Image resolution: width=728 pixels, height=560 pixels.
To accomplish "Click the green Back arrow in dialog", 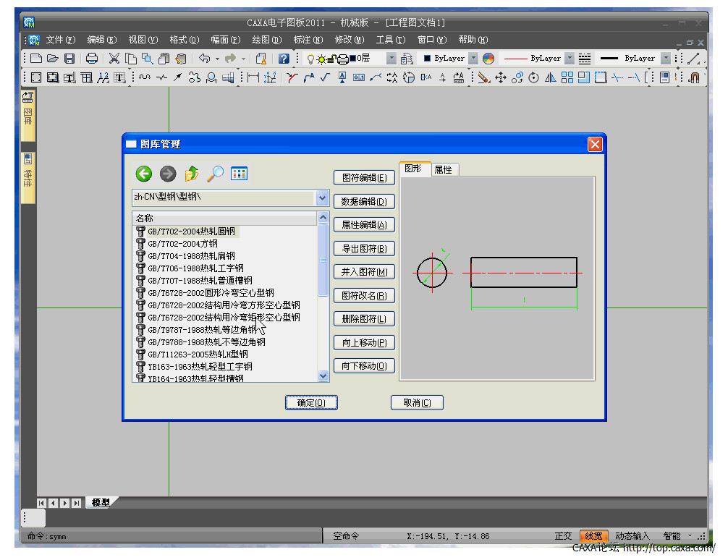I will (x=144, y=174).
